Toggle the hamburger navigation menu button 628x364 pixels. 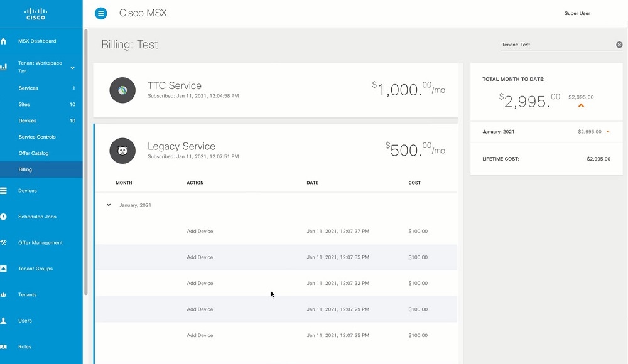pyautogui.click(x=101, y=13)
